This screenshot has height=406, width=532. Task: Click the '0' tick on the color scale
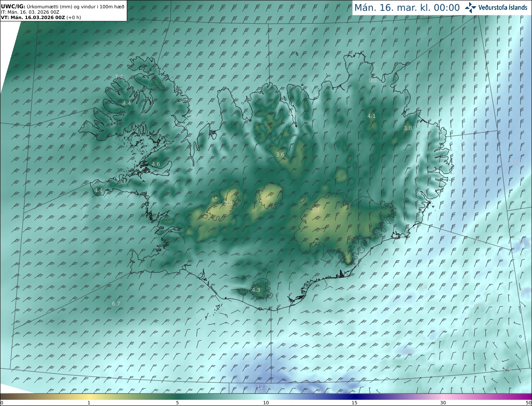pos(2,403)
